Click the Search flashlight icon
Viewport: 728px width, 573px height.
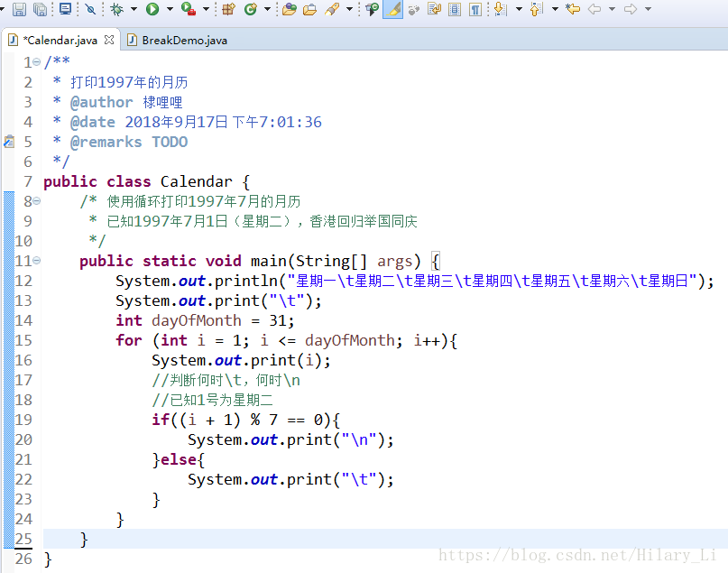(x=332, y=9)
